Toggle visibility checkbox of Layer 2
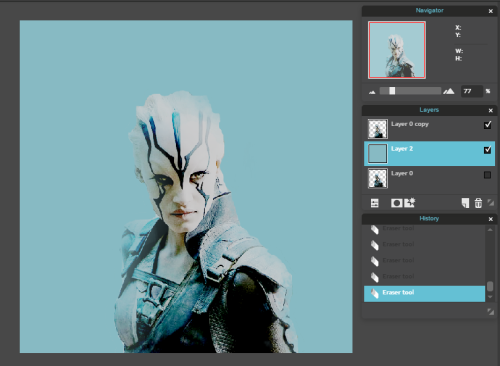The height and width of the screenshot is (366, 500). click(x=487, y=150)
